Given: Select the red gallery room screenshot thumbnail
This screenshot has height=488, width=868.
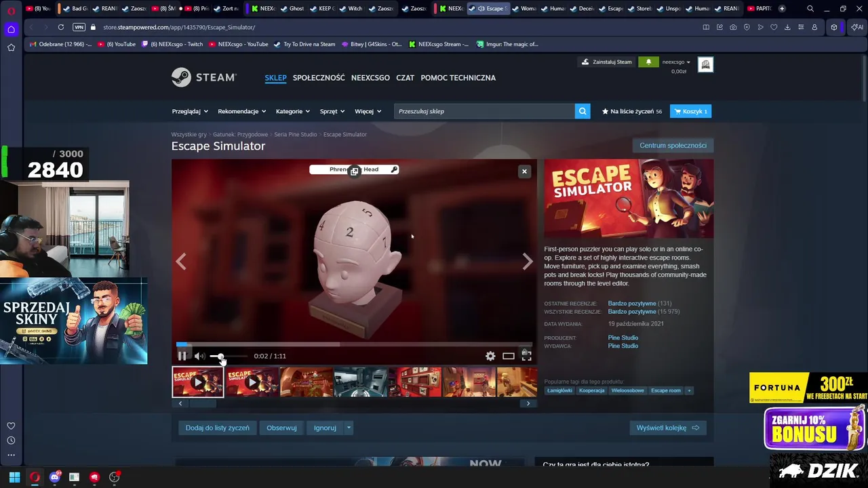Looking at the screenshot, I should [415, 382].
